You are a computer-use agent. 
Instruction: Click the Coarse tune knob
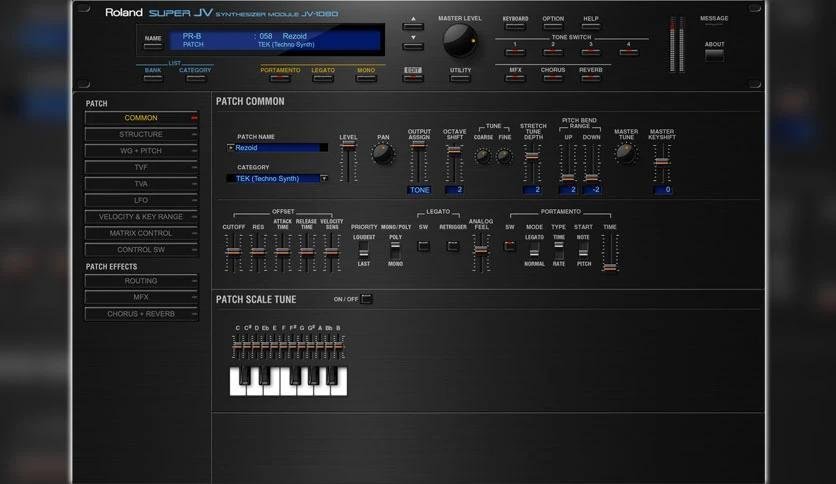[x=483, y=157]
